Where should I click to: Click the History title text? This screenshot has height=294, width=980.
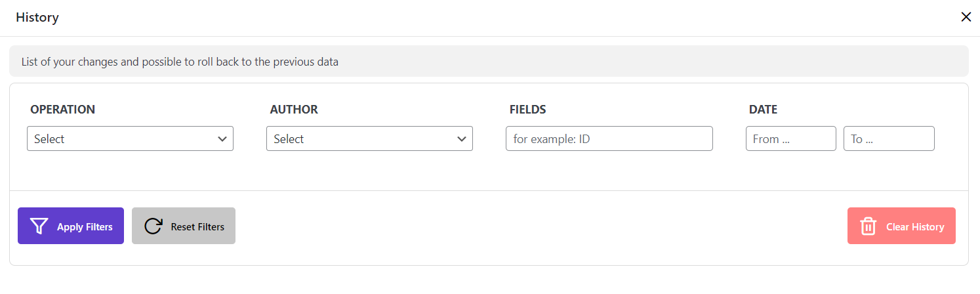click(37, 18)
